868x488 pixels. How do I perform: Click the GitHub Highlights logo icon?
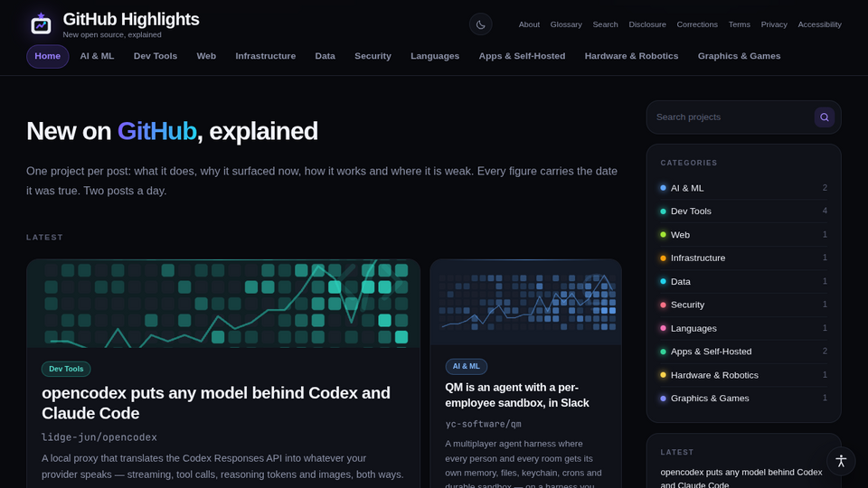41,23
